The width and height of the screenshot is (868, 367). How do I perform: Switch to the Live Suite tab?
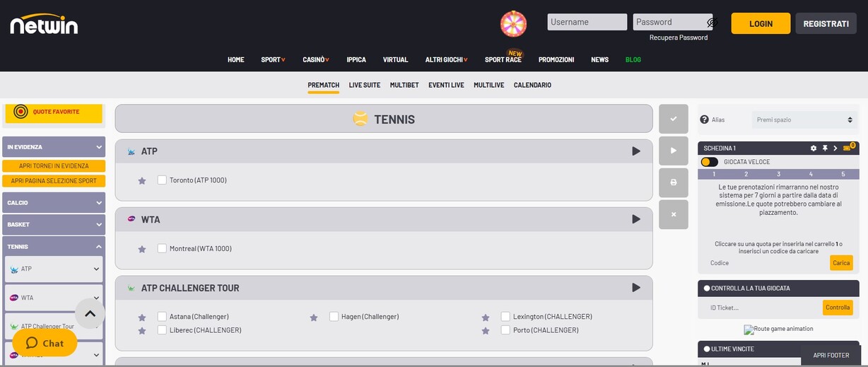click(x=365, y=85)
